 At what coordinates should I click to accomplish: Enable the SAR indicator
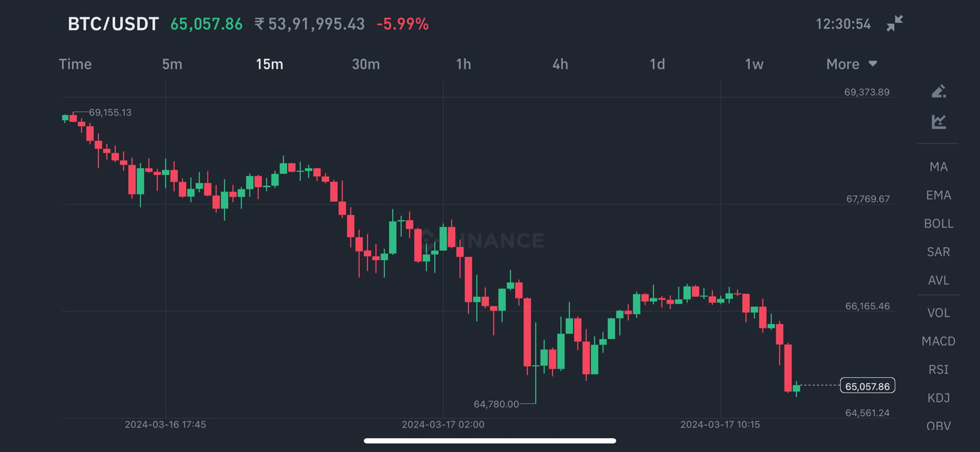click(x=938, y=252)
